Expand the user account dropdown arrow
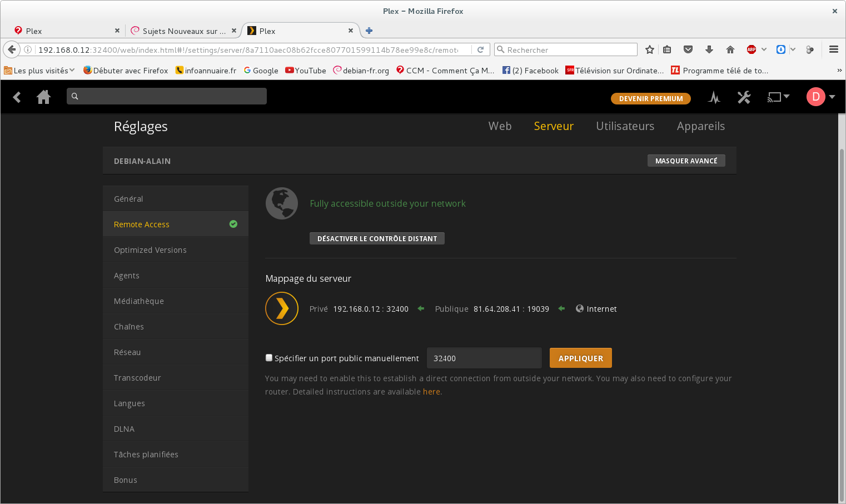The image size is (846, 504). (x=832, y=97)
